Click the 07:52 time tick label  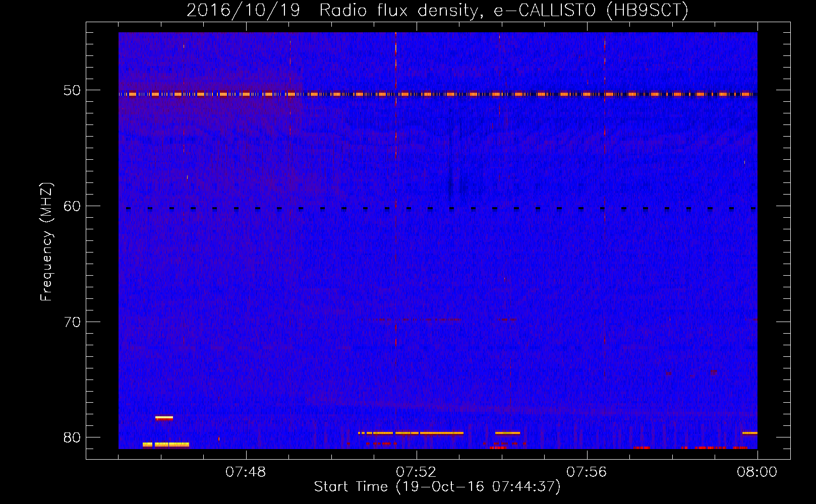[x=416, y=472]
